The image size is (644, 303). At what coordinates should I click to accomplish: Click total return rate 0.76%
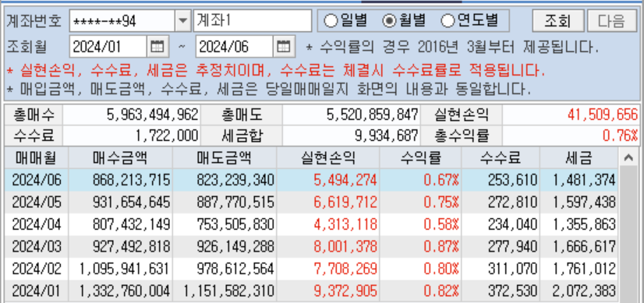(x=571, y=135)
